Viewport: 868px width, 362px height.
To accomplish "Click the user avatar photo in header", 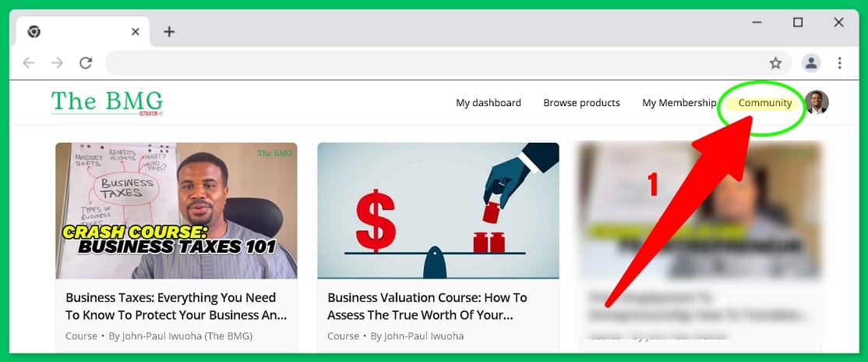I will 817,102.
